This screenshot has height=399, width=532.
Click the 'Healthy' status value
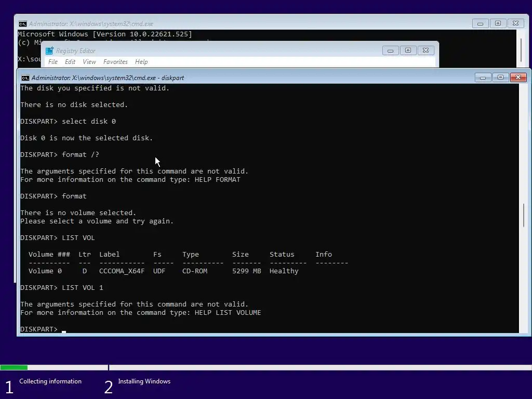coord(284,271)
